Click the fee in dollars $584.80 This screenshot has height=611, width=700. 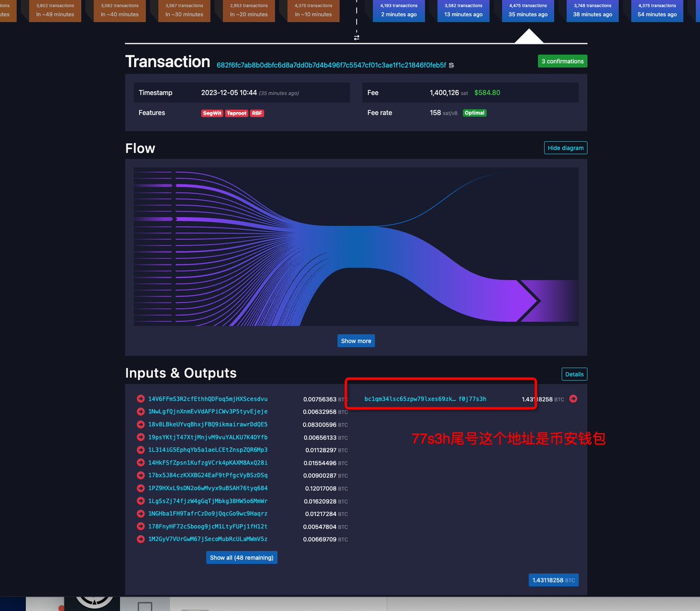(x=487, y=93)
